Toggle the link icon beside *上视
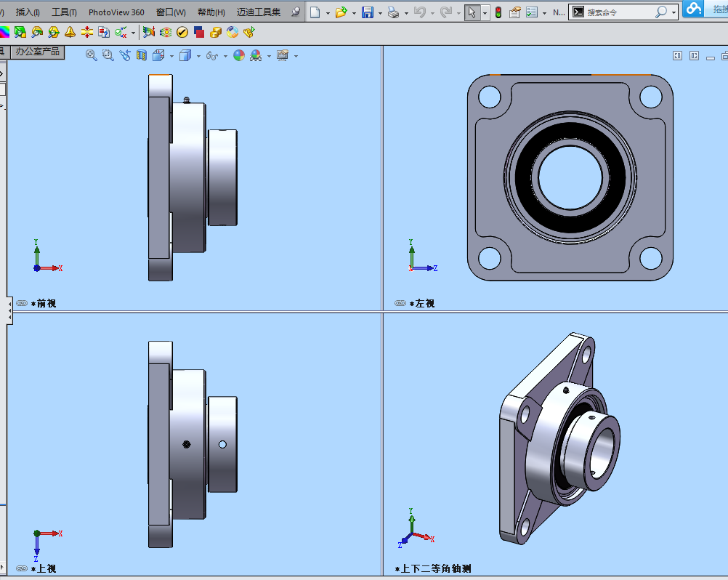The height and width of the screenshot is (580, 728). [22, 568]
